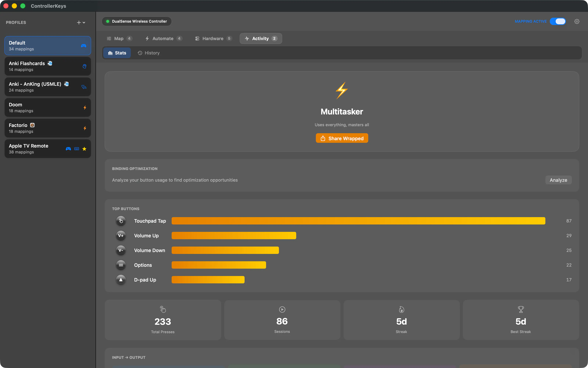Click the gamepad icon on Apple TV Remote
The image size is (588, 368).
68,149
